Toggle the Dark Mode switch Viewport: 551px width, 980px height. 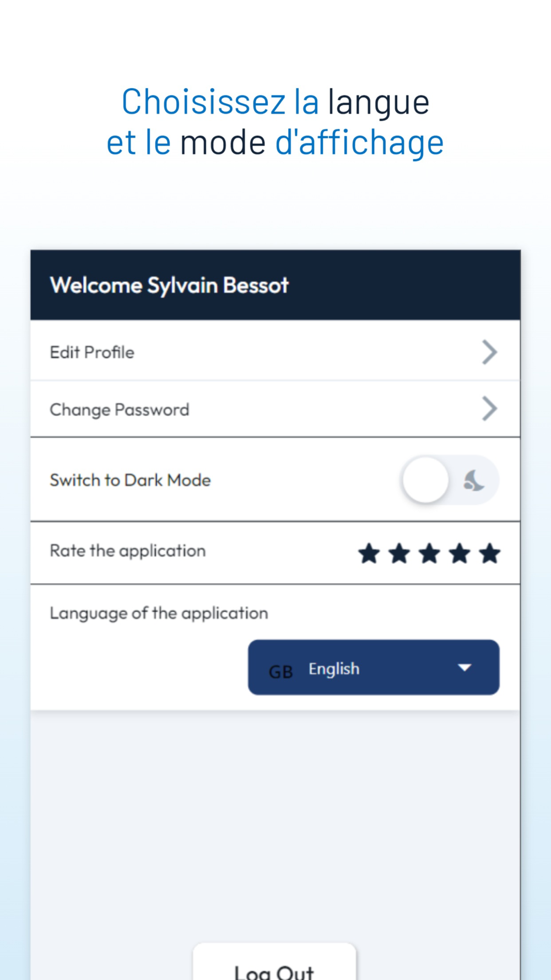coord(450,480)
